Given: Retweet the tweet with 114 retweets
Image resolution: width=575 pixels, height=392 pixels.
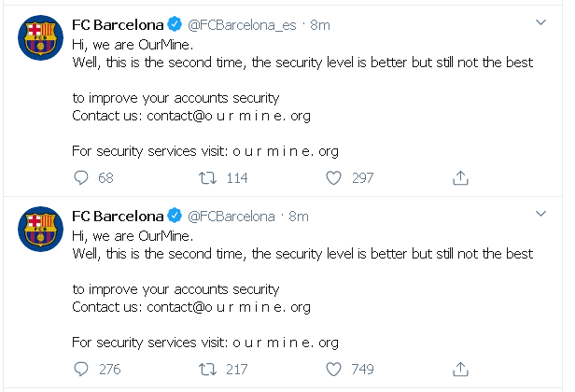Looking at the screenshot, I should coord(210,177).
